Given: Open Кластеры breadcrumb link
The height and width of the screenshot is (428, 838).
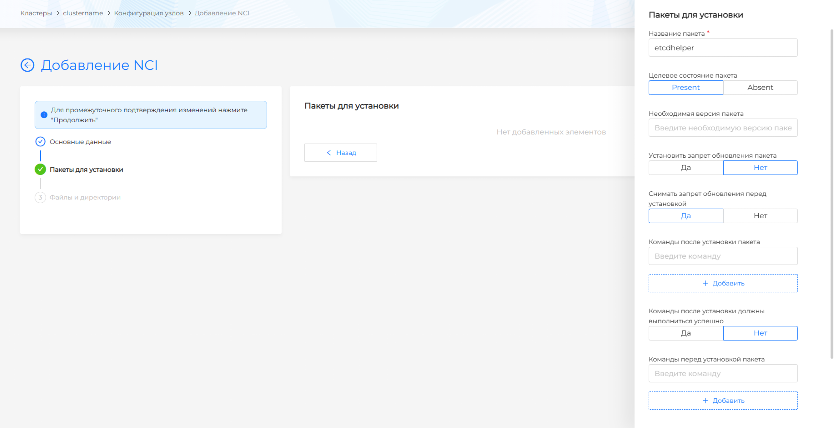Looking at the screenshot, I should click(x=36, y=12).
